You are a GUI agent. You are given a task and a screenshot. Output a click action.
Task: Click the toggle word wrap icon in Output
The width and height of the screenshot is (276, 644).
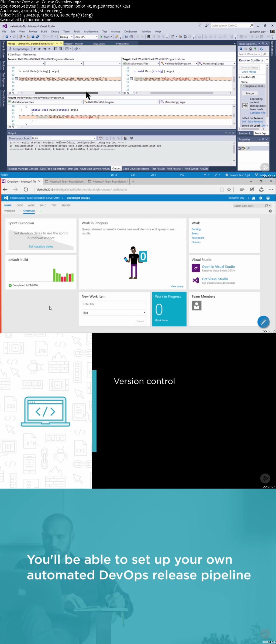(132, 138)
